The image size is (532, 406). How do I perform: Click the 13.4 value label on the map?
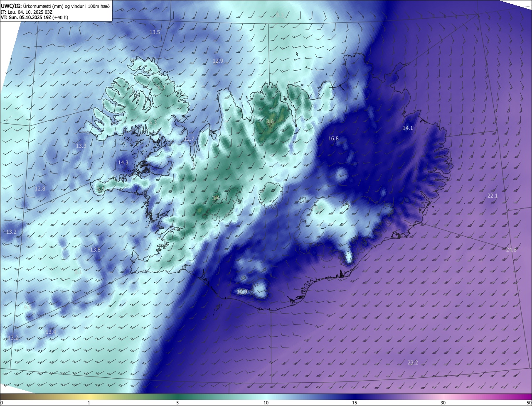(51, 332)
